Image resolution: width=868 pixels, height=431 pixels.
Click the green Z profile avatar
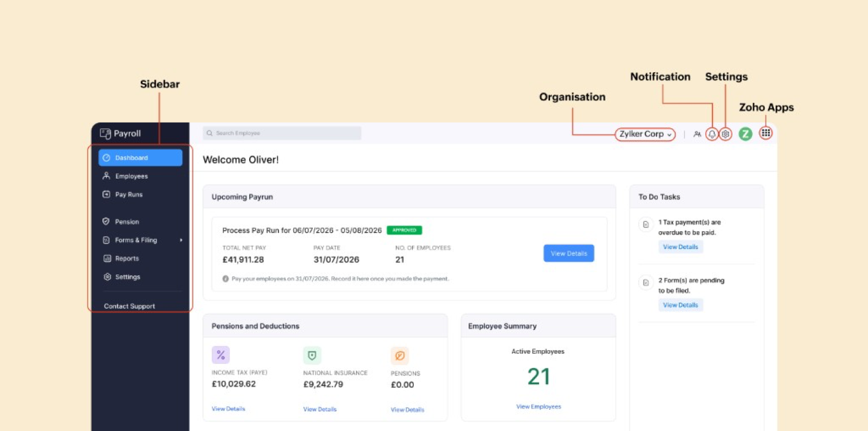point(746,134)
